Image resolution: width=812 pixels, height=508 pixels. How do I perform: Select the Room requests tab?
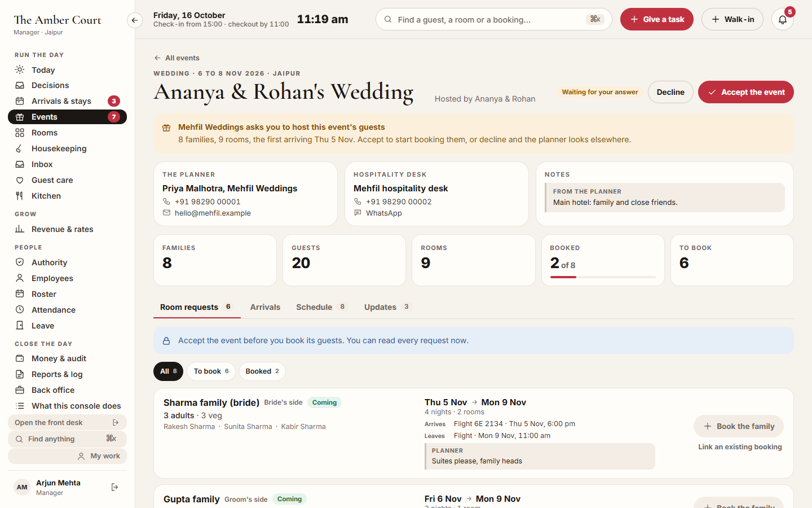(197, 307)
